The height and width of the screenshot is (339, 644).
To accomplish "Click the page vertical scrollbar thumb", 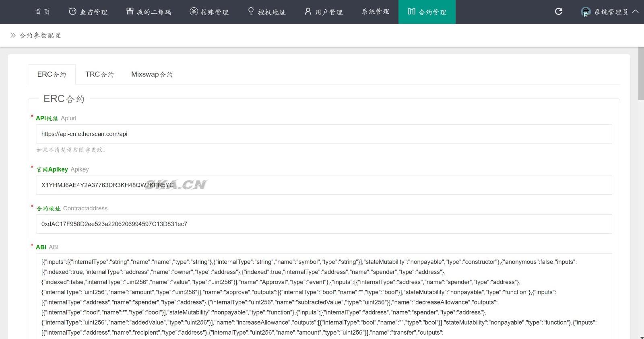I will tap(641, 73).
